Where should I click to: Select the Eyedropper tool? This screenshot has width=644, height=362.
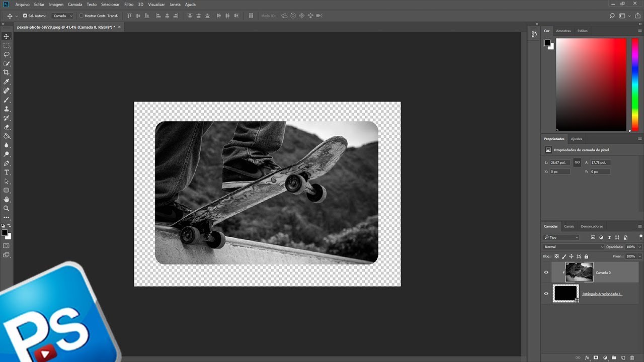point(7,81)
